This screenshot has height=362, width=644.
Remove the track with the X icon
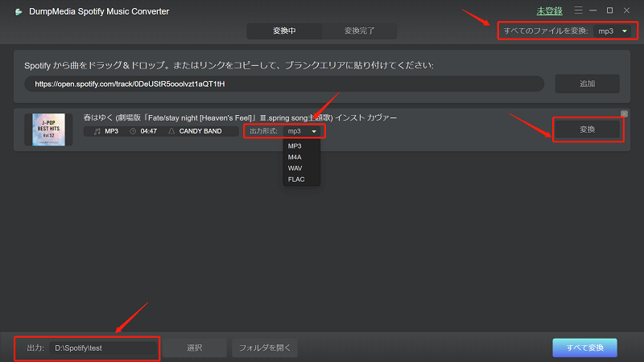(x=624, y=113)
